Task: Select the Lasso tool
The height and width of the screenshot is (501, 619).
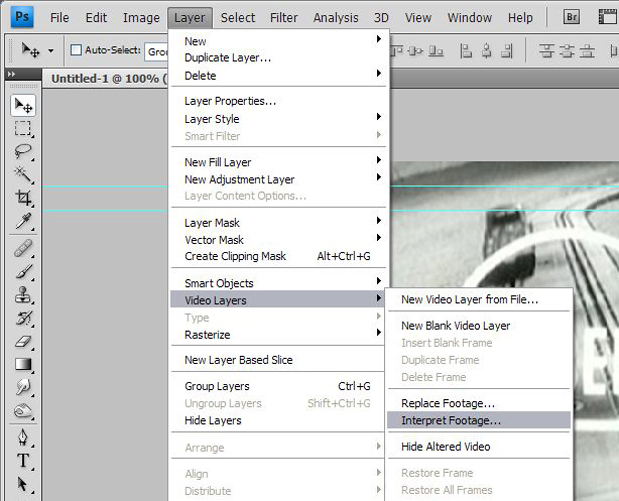Action: tap(23, 151)
